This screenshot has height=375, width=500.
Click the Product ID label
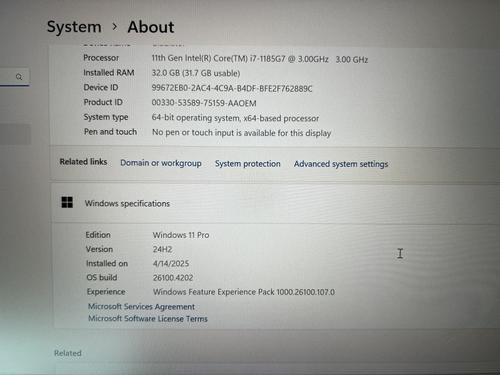pos(103,102)
